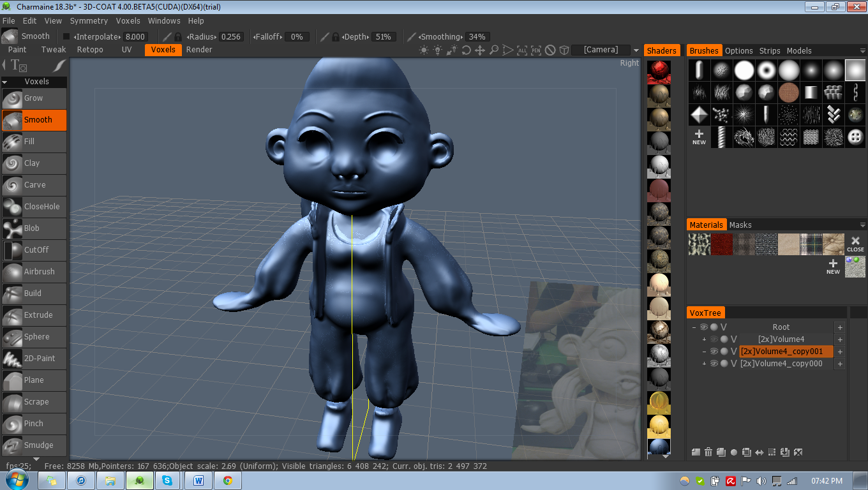This screenshot has height=490, width=868.
Task: Add a NEW material
Action: pos(833,267)
